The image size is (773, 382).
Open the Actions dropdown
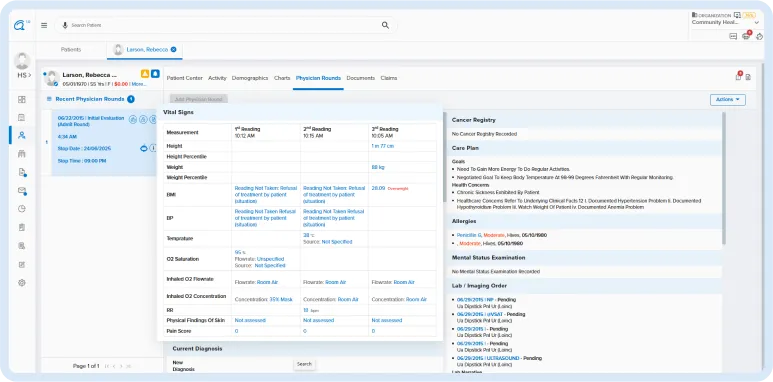point(728,100)
